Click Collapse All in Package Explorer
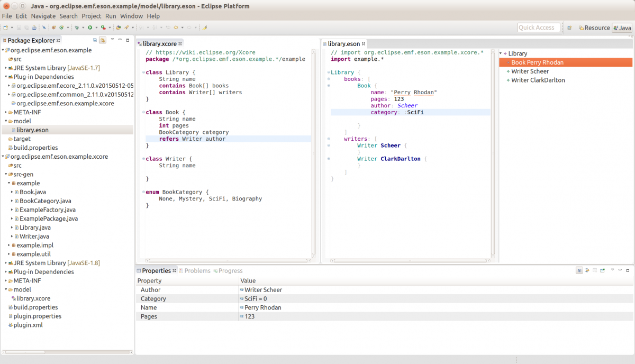Viewport: 635px width, 364px height. [95, 40]
